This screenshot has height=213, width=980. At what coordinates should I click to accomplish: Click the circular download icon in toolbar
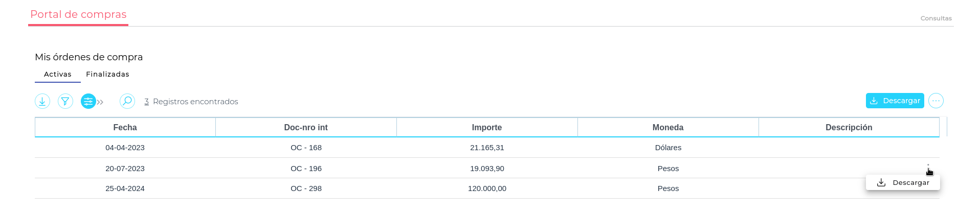[42, 101]
